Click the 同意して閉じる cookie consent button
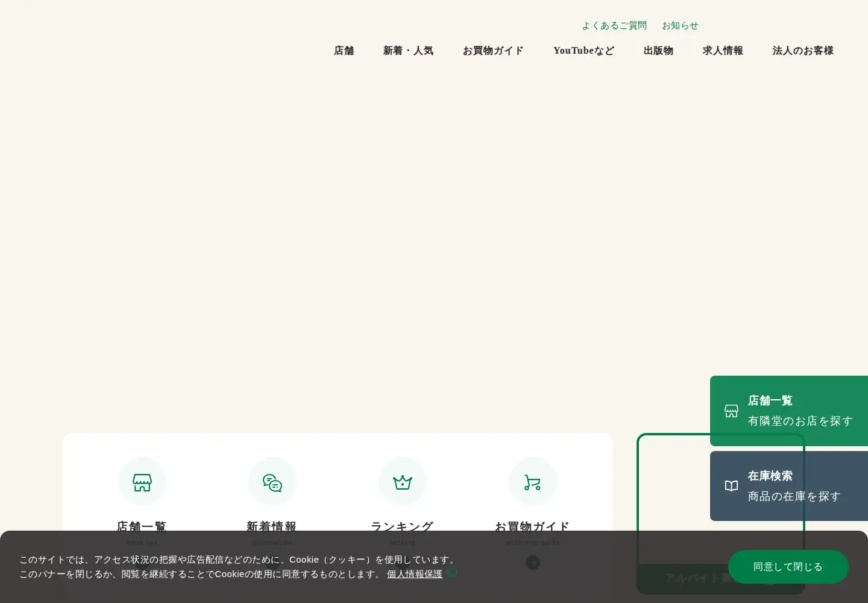Viewport: 868px width, 603px height. (x=788, y=567)
